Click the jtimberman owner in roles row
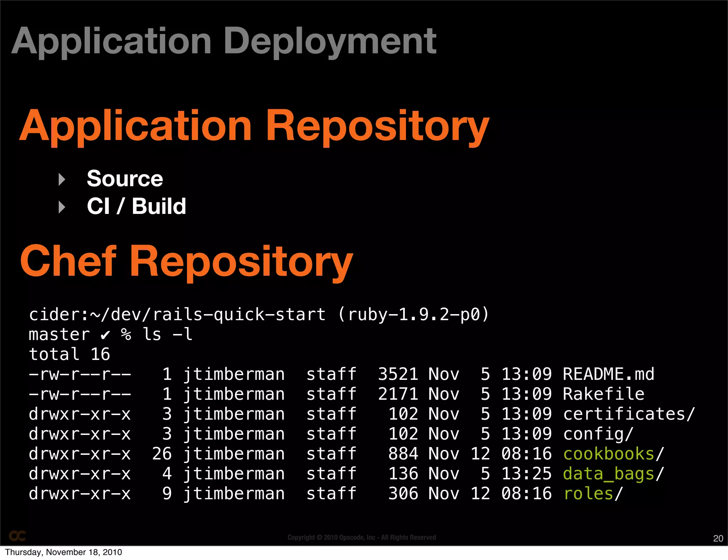The height and width of the screenshot is (560, 728). tap(234, 494)
